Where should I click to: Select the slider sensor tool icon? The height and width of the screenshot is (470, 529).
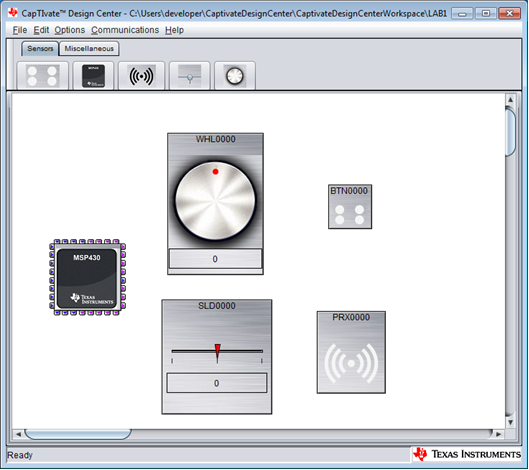click(190, 76)
